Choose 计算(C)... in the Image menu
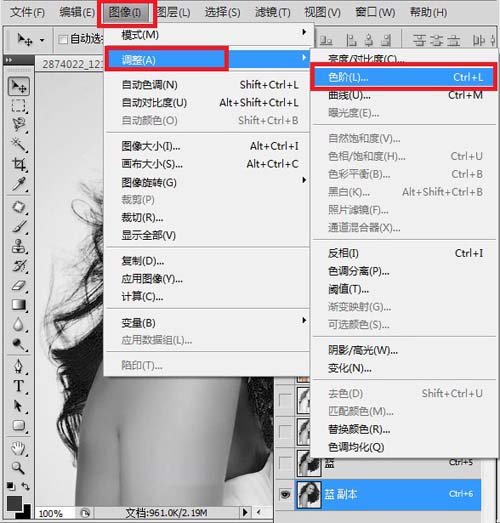500x523 pixels. coord(207,297)
